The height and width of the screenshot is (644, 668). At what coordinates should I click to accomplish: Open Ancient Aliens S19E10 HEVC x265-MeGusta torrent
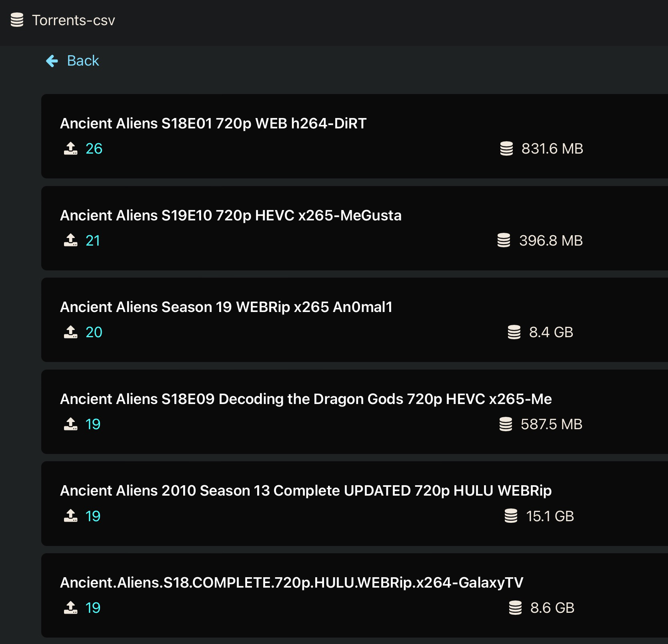click(x=231, y=215)
